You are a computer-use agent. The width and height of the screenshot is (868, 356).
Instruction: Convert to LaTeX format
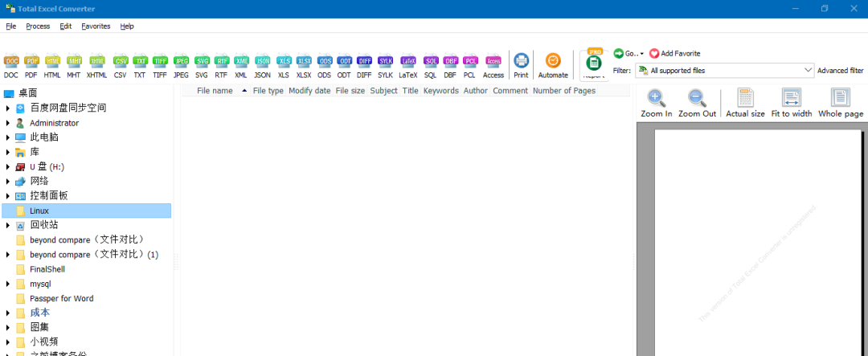(408, 67)
